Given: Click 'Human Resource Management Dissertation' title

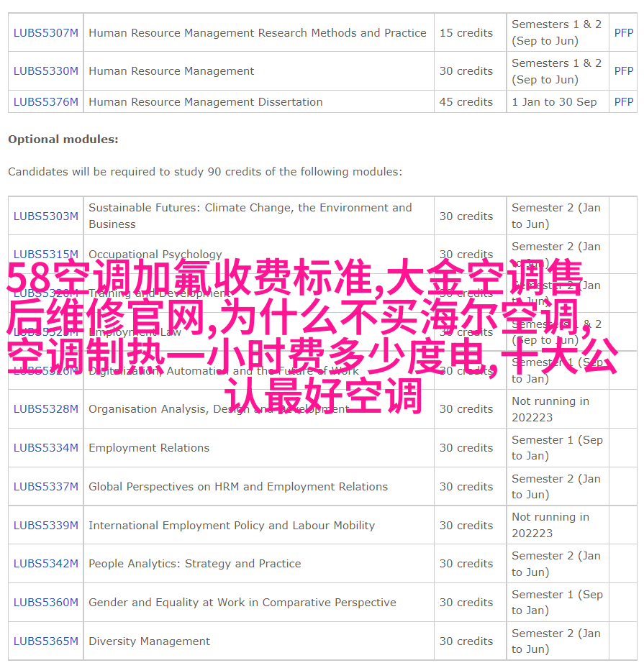Looking at the screenshot, I should coord(206,102).
